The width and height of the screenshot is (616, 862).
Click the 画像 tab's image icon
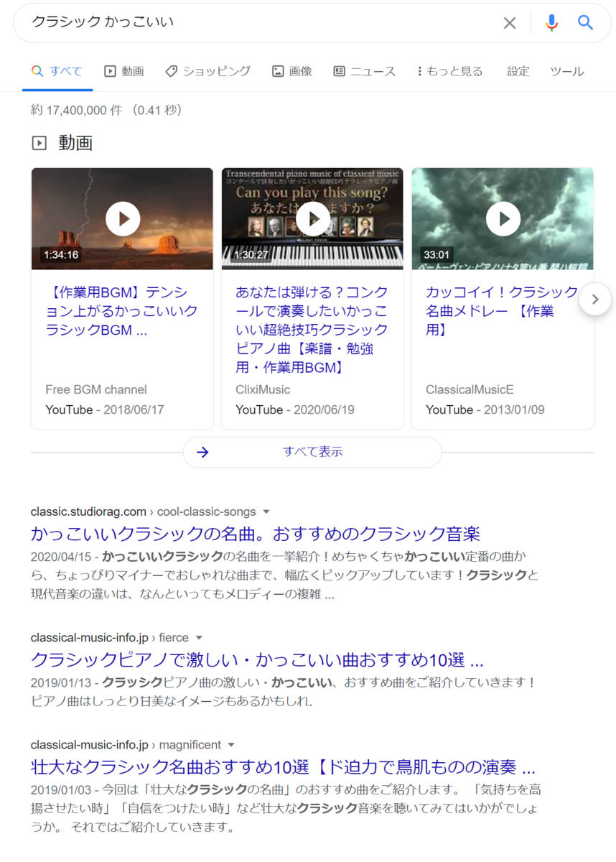point(277,71)
